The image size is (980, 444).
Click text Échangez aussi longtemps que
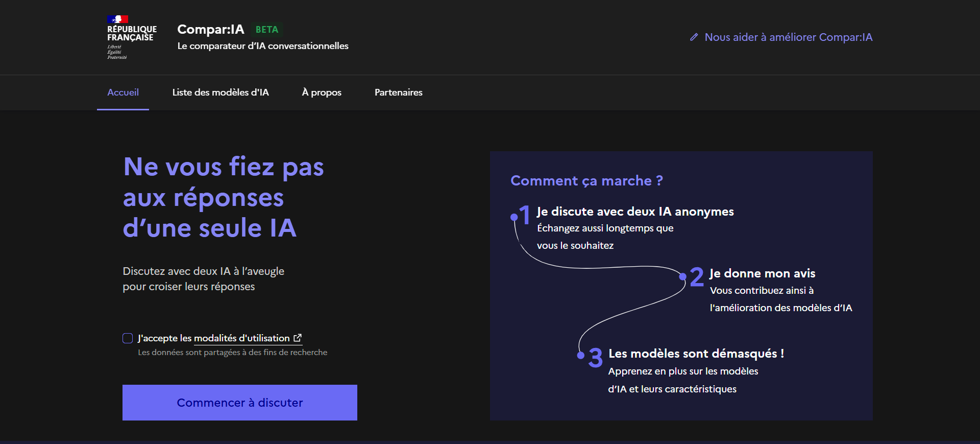[605, 228]
